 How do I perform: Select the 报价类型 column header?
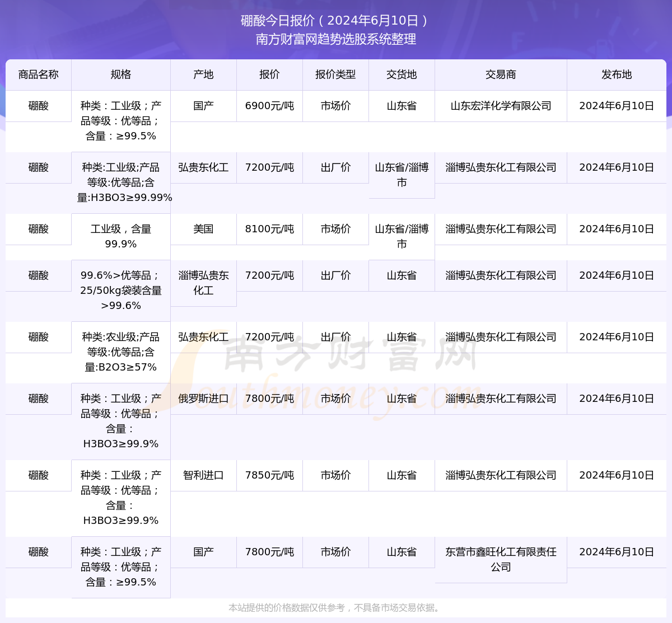pyautogui.click(x=335, y=74)
